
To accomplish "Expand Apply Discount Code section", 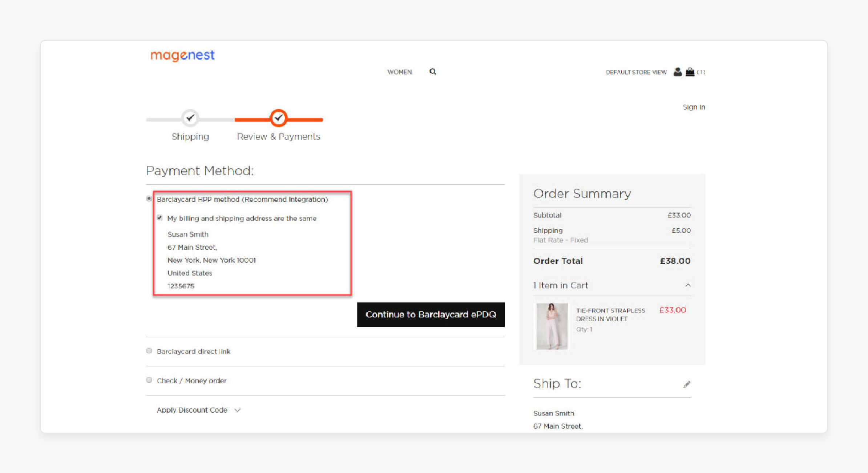I will [198, 410].
